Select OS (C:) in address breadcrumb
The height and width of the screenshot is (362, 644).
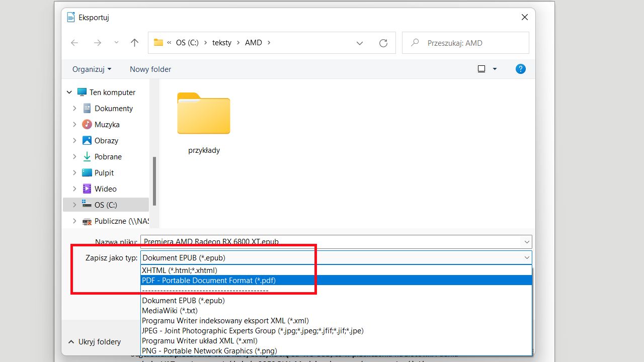[187, 43]
